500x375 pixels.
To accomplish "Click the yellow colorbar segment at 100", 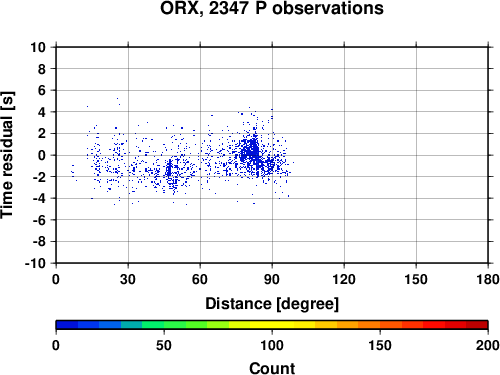I will [272, 325].
